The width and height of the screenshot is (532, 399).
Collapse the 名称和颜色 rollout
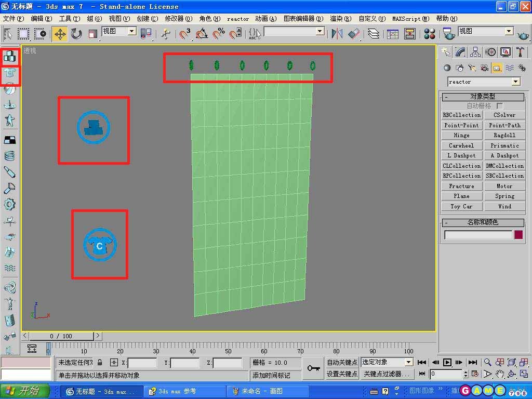(x=483, y=222)
